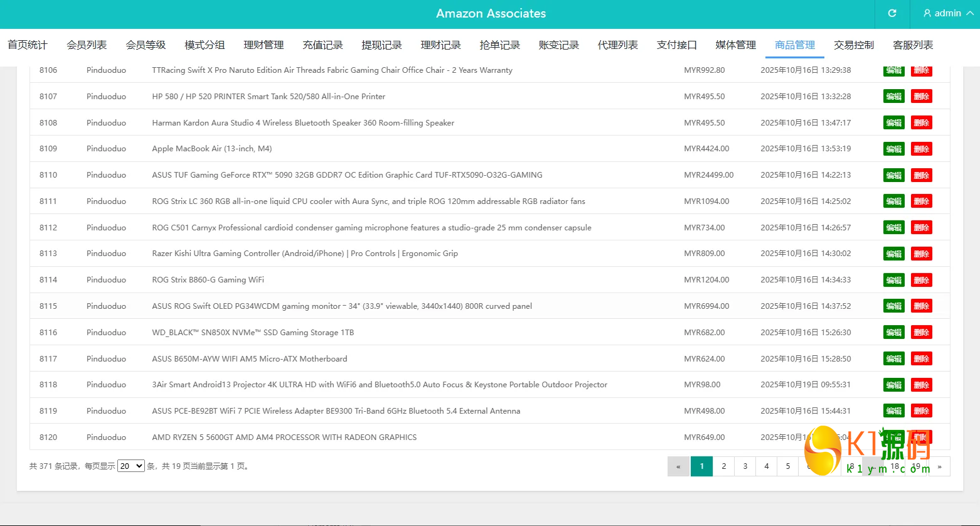Click the admin user icon in the top bar
Viewport: 980px width, 526px height.
click(927, 13)
